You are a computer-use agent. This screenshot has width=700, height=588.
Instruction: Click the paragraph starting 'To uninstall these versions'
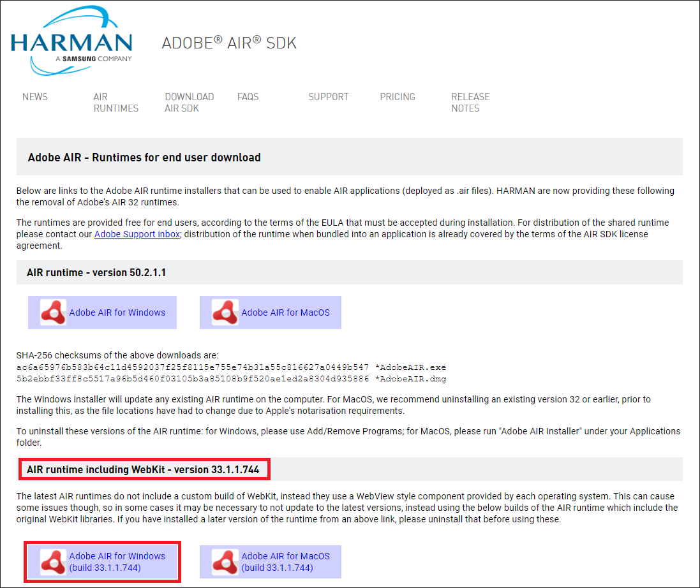(x=348, y=437)
